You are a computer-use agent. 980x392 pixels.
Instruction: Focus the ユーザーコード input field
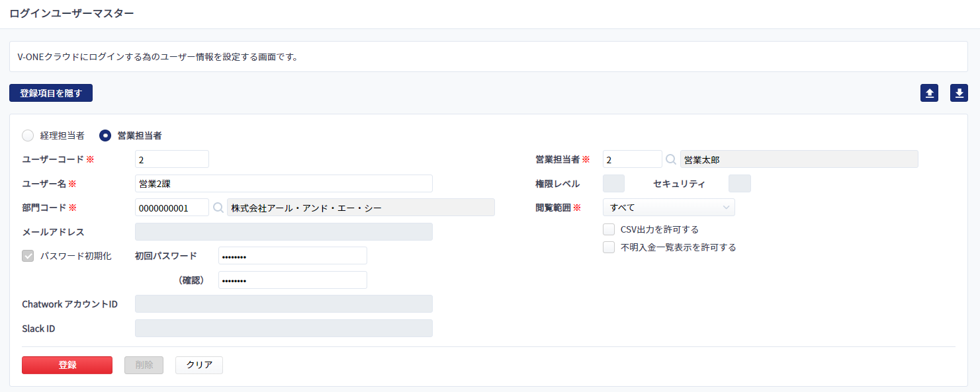tap(172, 159)
